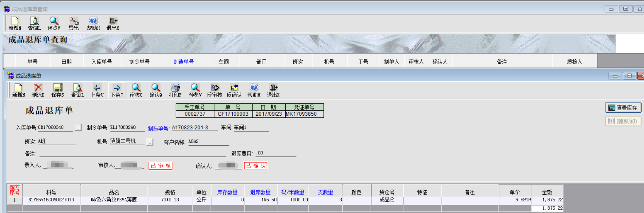The image size is (644, 213).
Task: Click 删除项(I) button
Action: click(x=623, y=121)
